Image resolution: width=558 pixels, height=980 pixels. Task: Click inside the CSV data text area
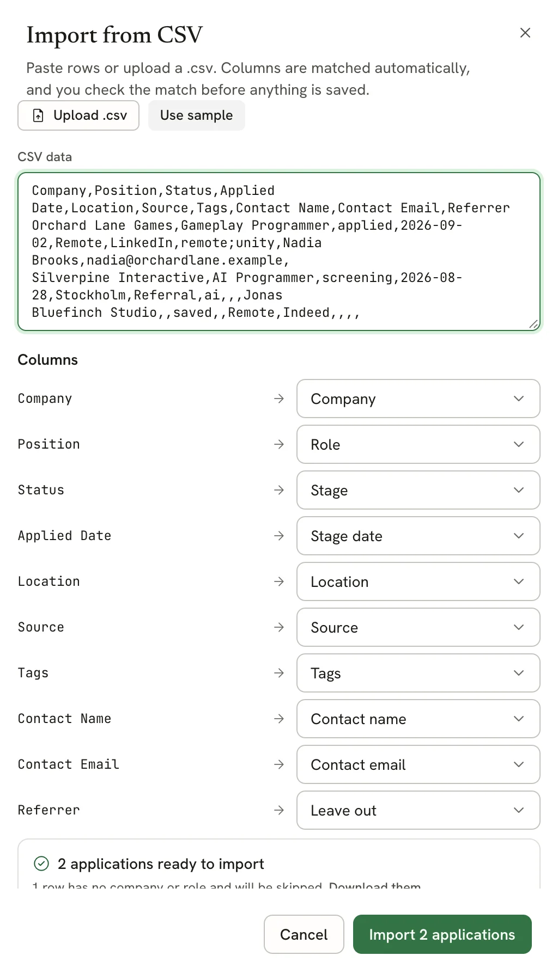[x=279, y=252]
